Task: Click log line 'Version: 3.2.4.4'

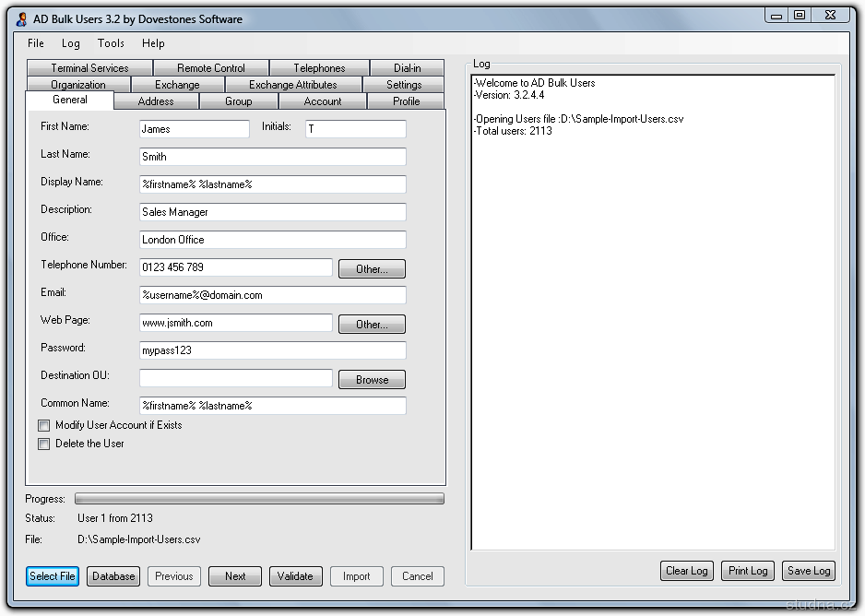Action: point(509,95)
